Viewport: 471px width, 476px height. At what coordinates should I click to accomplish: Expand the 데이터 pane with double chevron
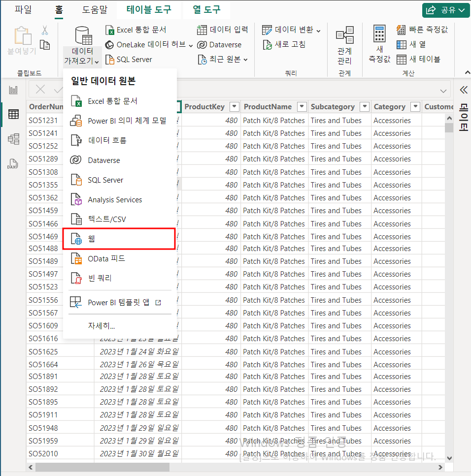point(464,90)
